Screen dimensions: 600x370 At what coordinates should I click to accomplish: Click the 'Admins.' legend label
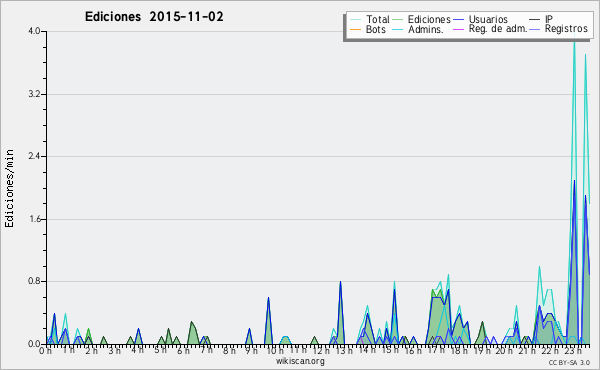point(426,29)
